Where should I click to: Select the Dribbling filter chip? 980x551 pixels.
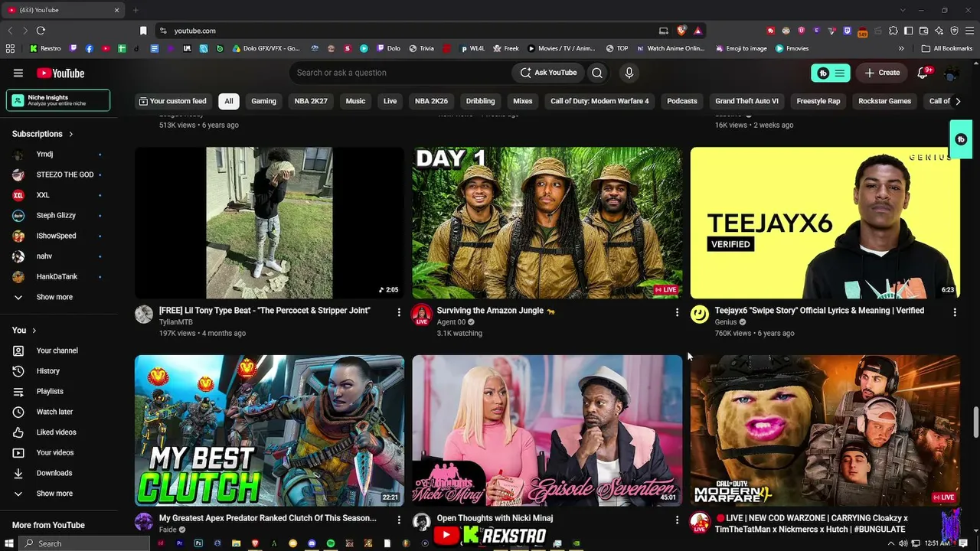480,101
